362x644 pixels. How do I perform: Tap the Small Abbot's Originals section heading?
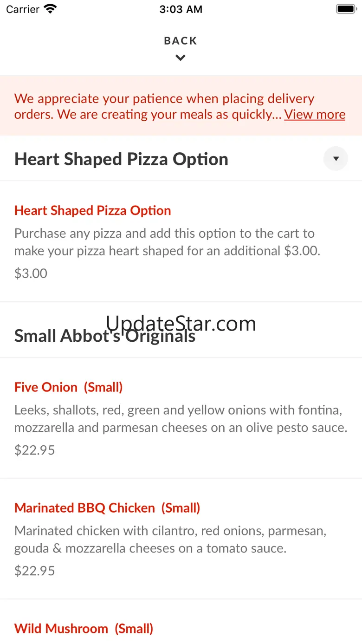[105, 336]
